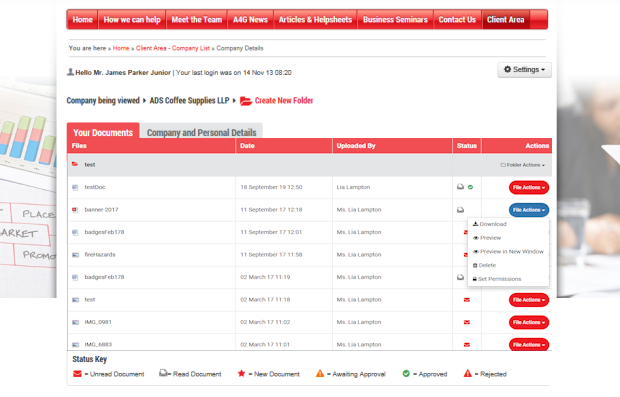Click the file icon of 11 September badgesFeb178

pyautogui.click(x=75, y=233)
